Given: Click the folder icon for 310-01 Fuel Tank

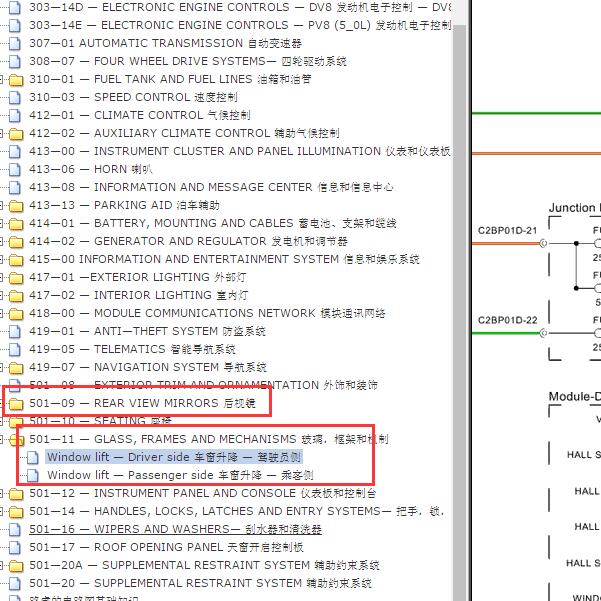Looking at the screenshot, I should click(x=16, y=80).
